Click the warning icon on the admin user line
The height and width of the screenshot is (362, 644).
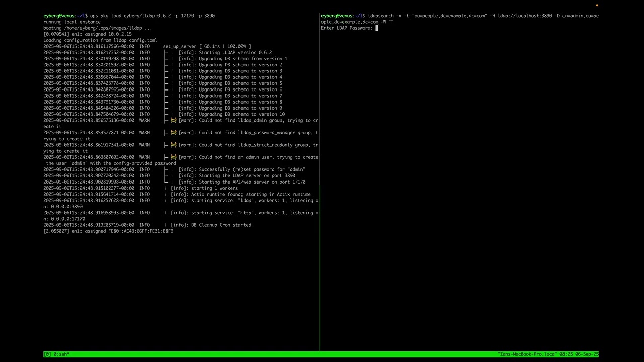[174, 157]
